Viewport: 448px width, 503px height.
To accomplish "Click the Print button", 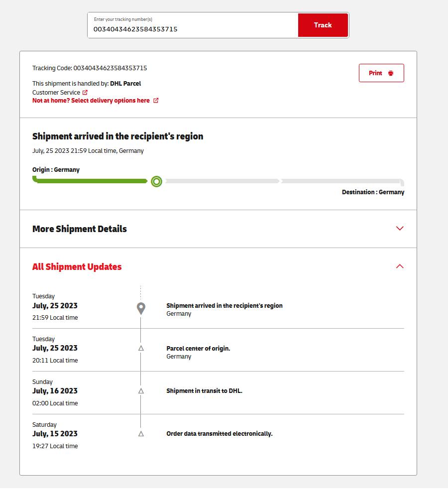I will click(x=381, y=73).
